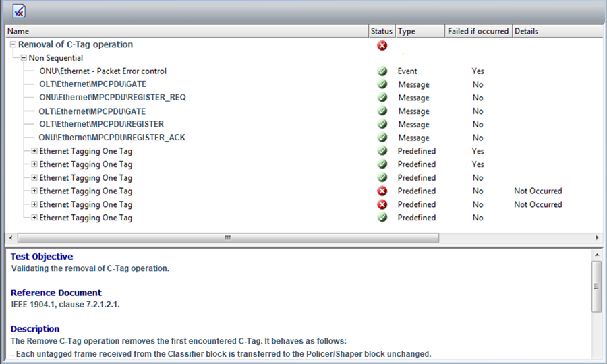Expand the first Ethernet Tagging One Tag node
The height and width of the screenshot is (364, 607).
tap(34, 151)
